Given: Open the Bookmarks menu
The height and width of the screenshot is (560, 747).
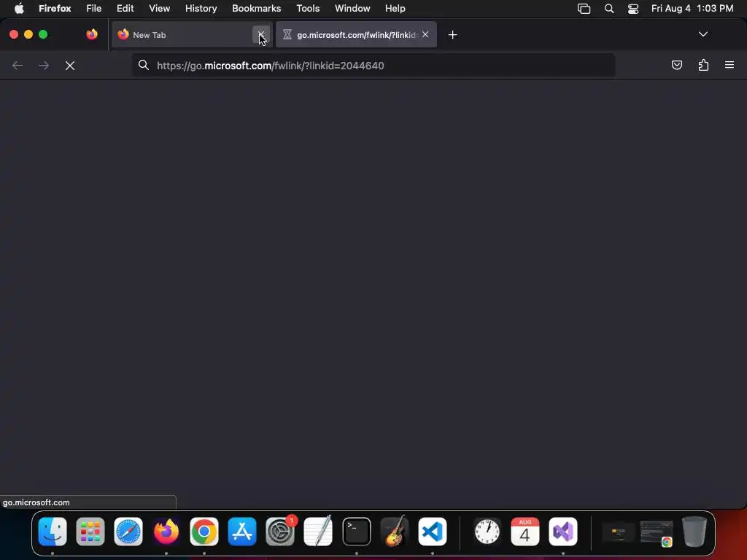Looking at the screenshot, I should 256,9.
